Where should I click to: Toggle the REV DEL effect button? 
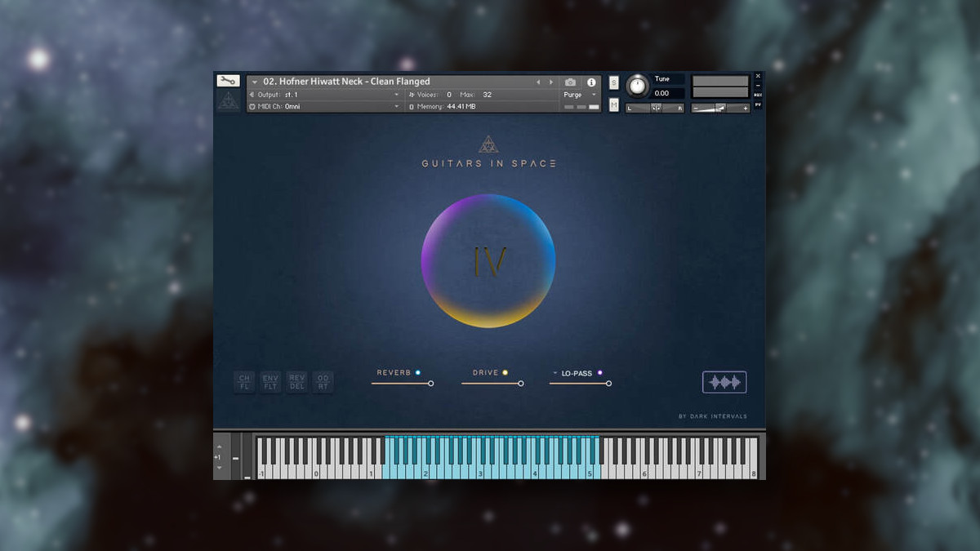(x=297, y=382)
